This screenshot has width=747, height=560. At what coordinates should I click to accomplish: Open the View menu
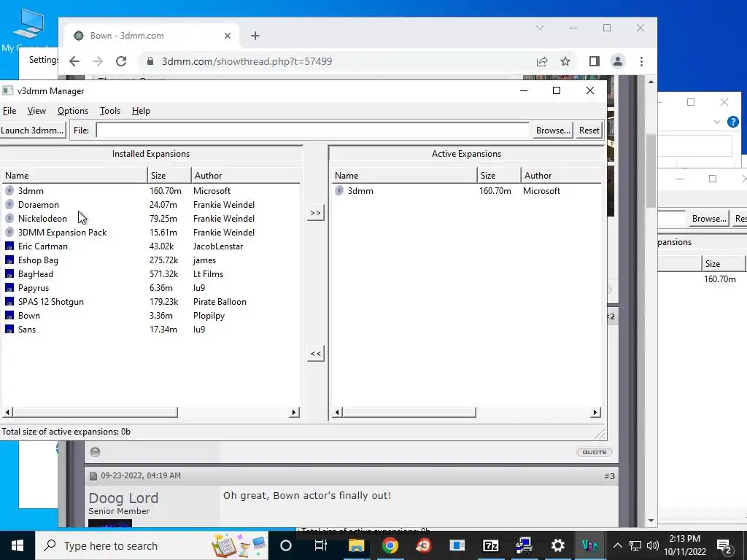point(36,111)
